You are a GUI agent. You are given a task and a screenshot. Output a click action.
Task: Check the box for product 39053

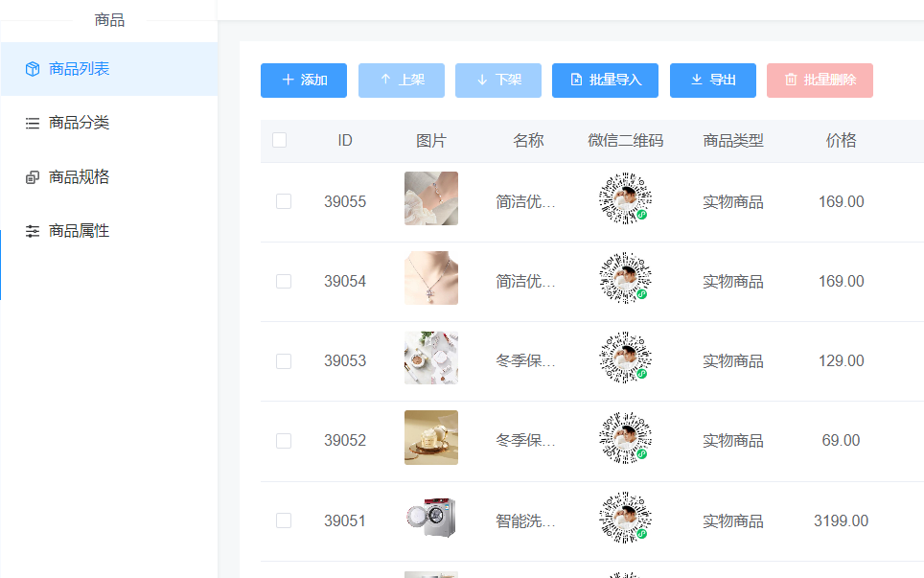pos(284,360)
